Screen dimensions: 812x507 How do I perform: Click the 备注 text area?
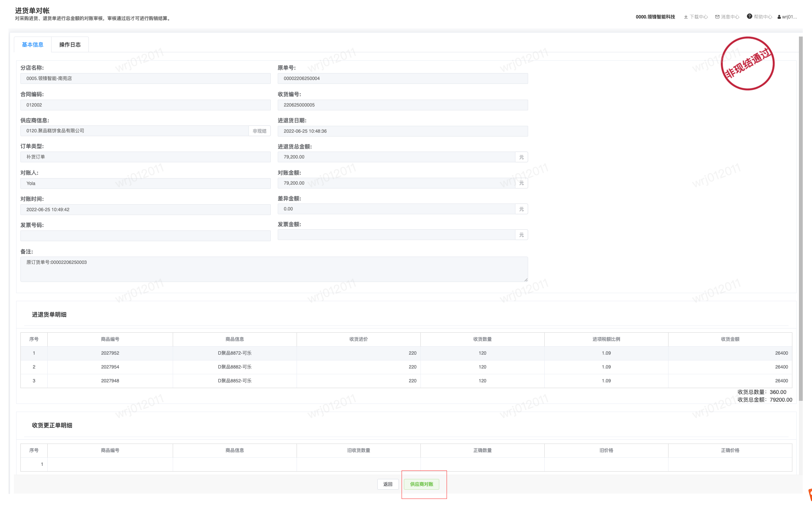274,269
